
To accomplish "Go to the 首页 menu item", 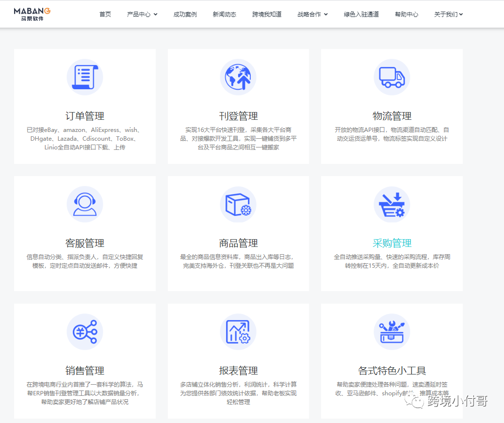I will [105, 14].
